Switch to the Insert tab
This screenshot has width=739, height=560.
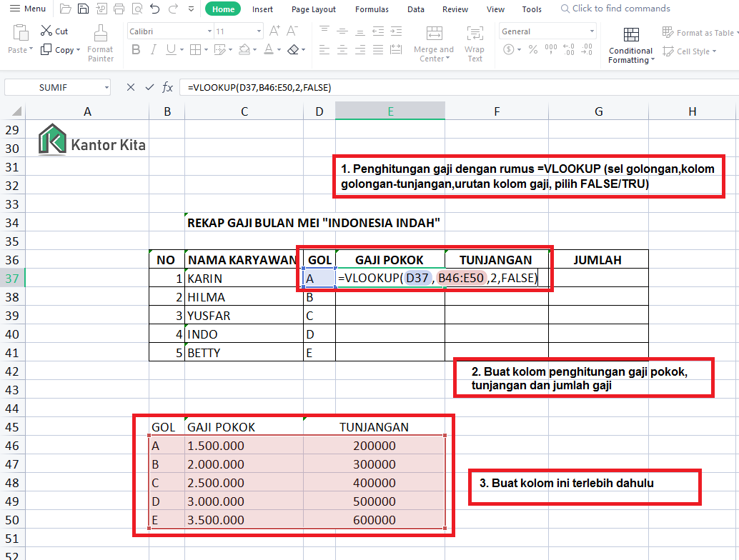(262, 9)
